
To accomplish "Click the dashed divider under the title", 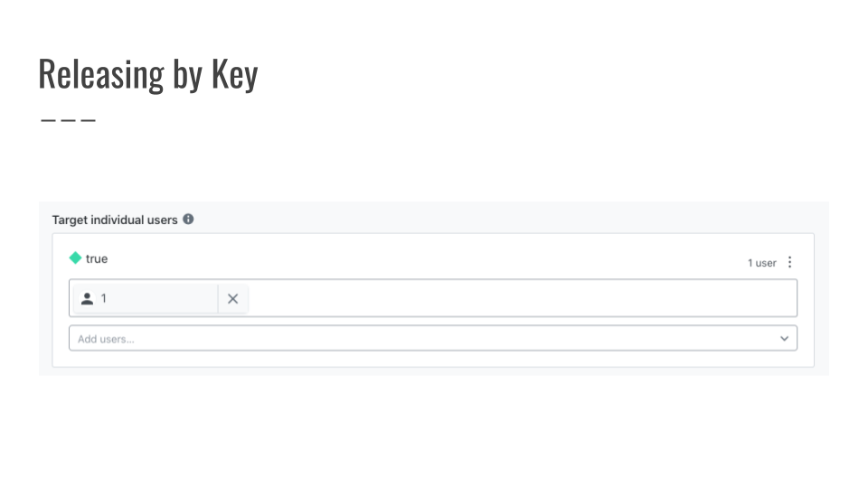I will [68, 120].
